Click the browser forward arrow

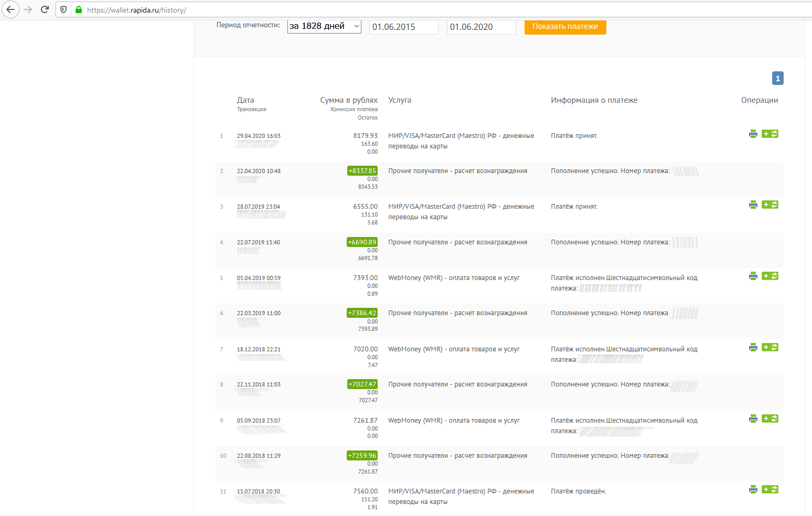[28, 9]
